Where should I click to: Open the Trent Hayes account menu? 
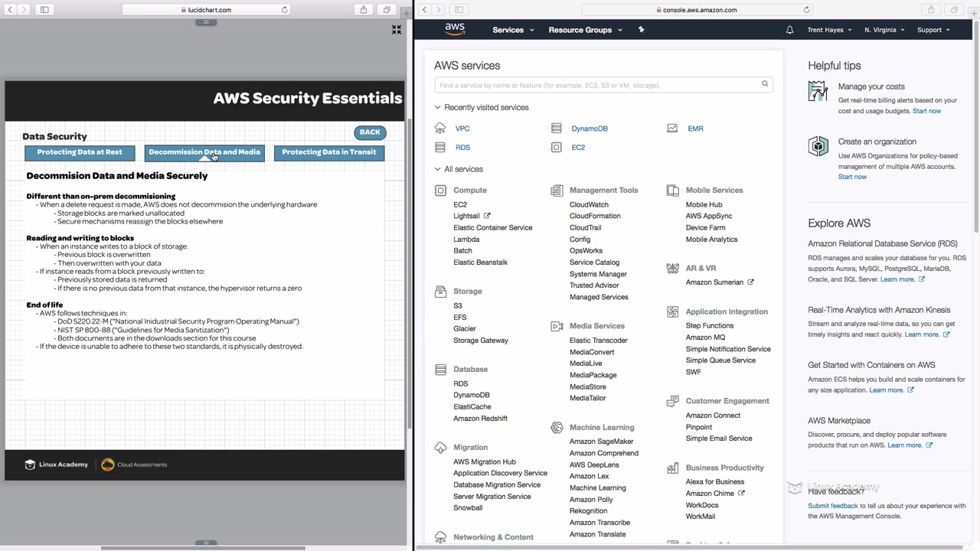click(830, 30)
